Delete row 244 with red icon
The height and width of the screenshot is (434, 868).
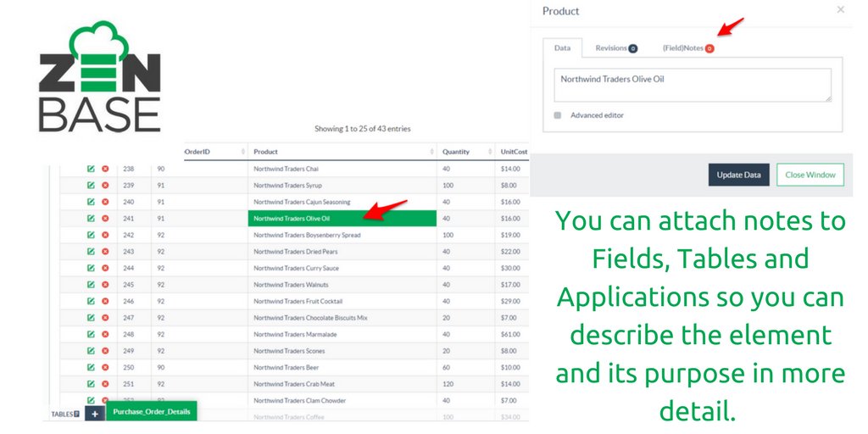coord(105,269)
